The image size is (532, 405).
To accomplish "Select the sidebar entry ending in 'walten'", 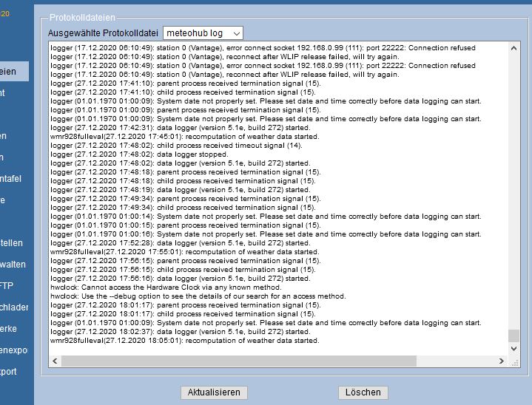I will (x=13, y=264).
